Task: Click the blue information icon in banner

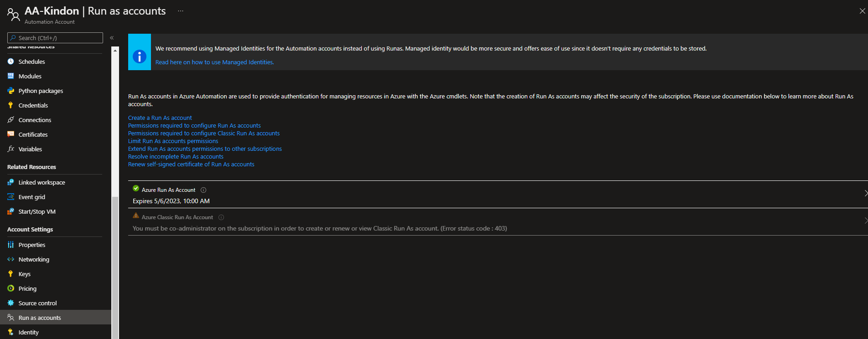Action: click(x=140, y=56)
